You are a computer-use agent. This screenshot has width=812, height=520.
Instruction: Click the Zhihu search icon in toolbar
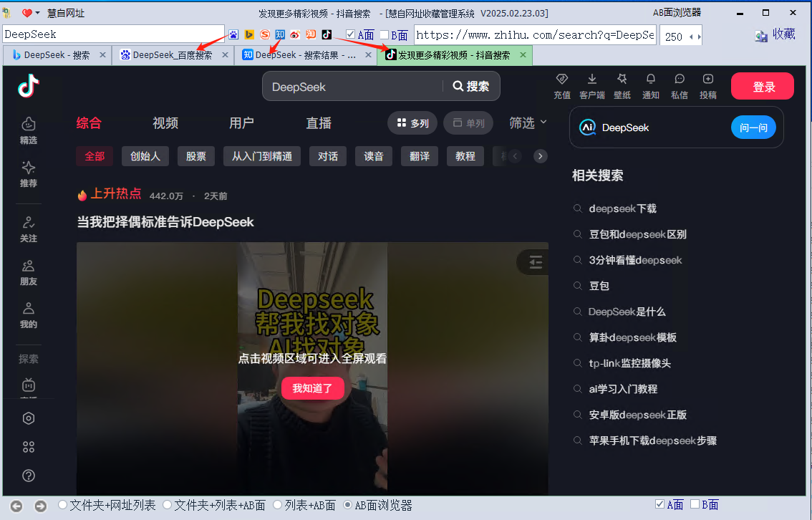(280, 34)
